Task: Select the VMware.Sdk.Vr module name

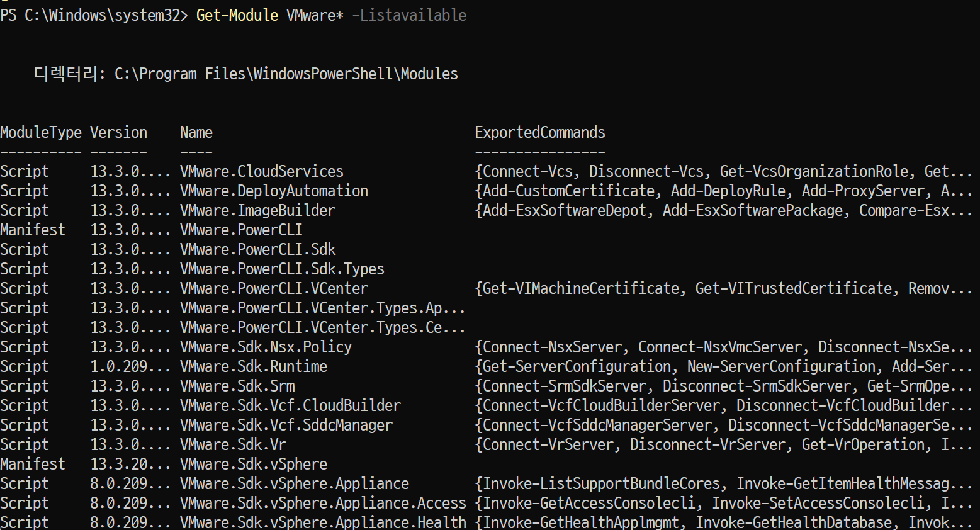Action: click(233, 444)
